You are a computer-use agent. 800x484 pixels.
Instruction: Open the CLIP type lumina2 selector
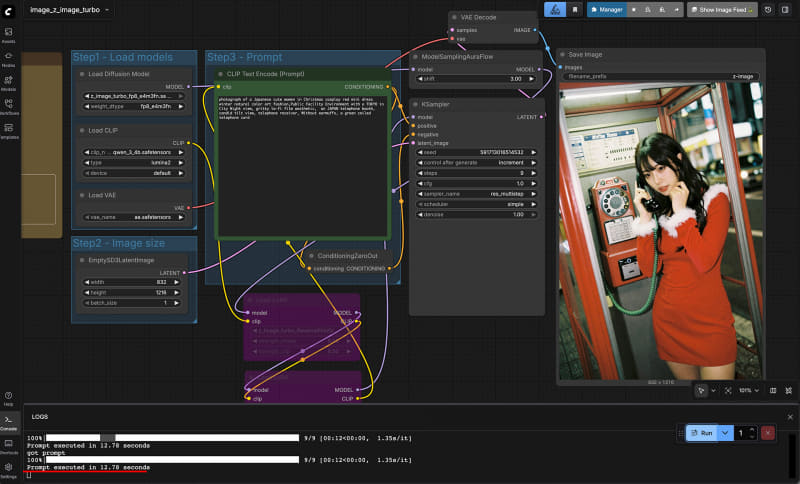pos(134,163)
